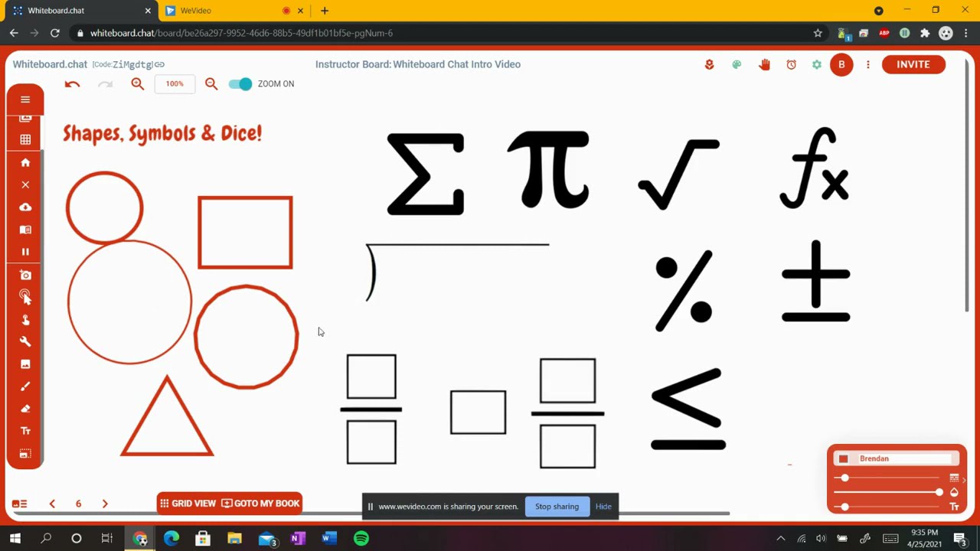Open the three-dot more options menu
This screenshot has width=980, height=551.
click(x=868, y=64)
